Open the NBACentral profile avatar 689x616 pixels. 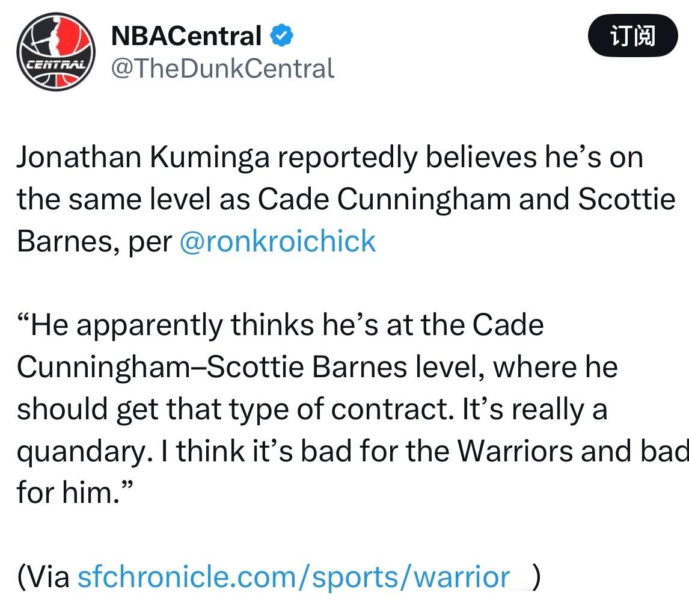point(56,52)
